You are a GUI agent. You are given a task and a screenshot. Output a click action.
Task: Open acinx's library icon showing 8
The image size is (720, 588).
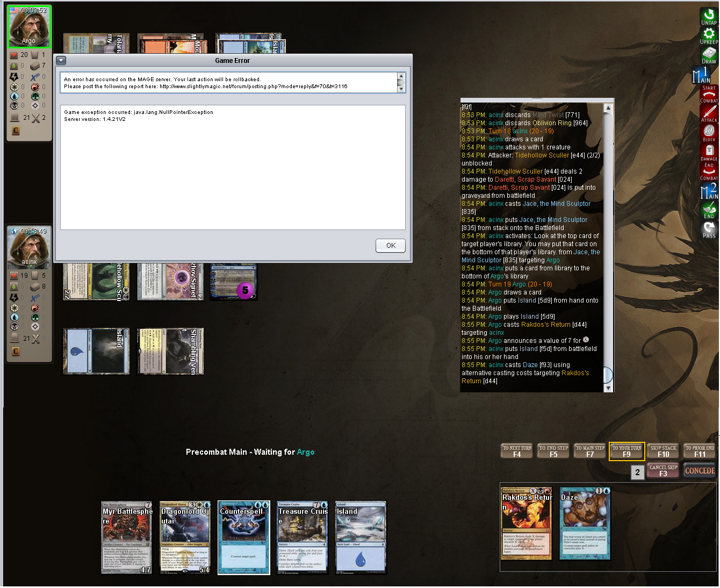coord(35,286)
